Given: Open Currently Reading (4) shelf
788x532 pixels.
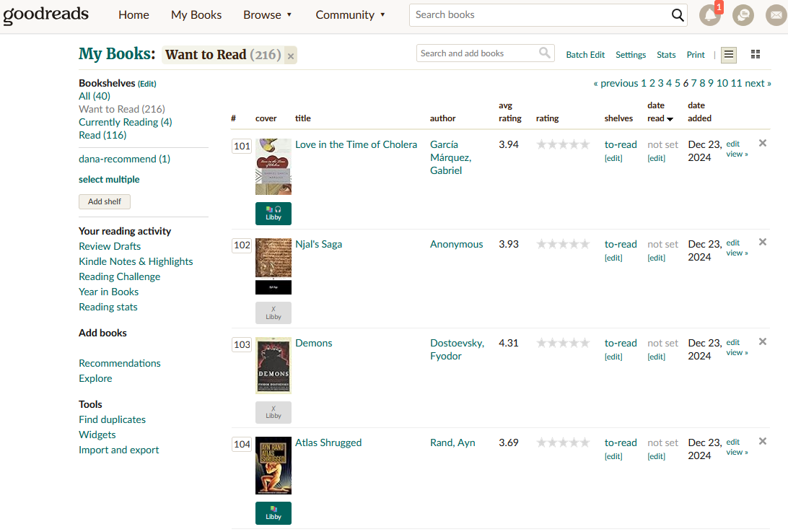Looking at the screenshot, I should coord(125,122).
